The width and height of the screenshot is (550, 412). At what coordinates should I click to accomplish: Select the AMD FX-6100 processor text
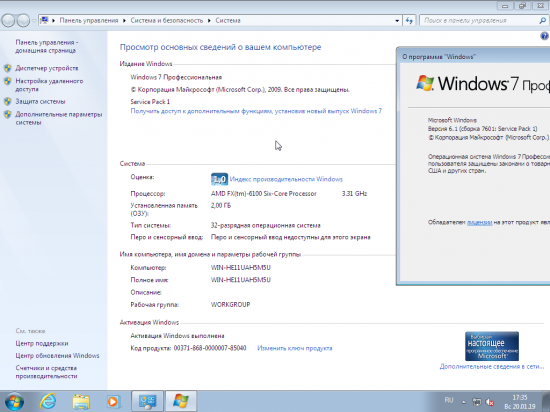263,194
